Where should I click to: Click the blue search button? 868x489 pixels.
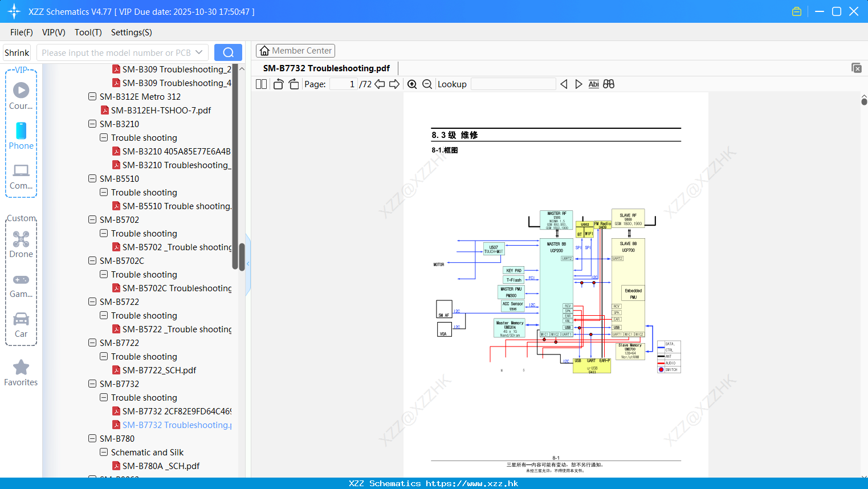coord(228,52)
